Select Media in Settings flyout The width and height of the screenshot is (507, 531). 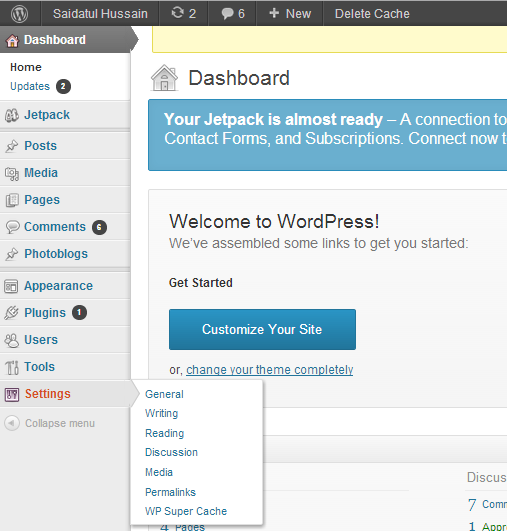159,472
